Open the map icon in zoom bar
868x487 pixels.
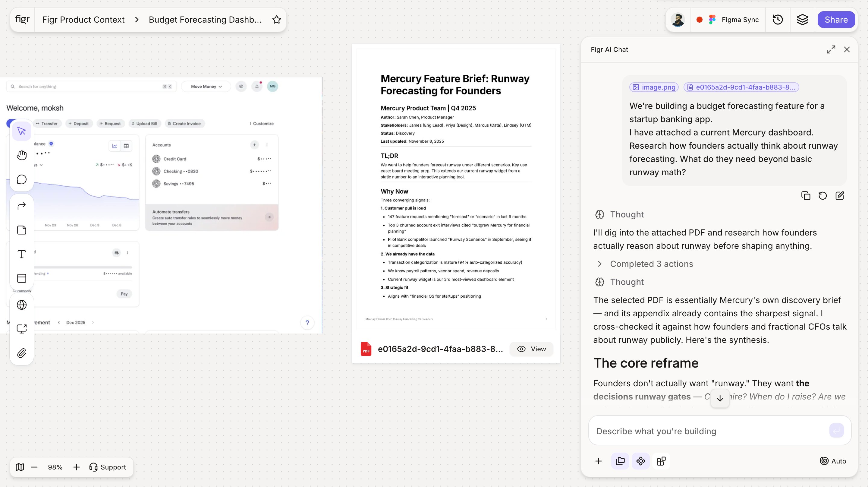click(x=20, y=467)
